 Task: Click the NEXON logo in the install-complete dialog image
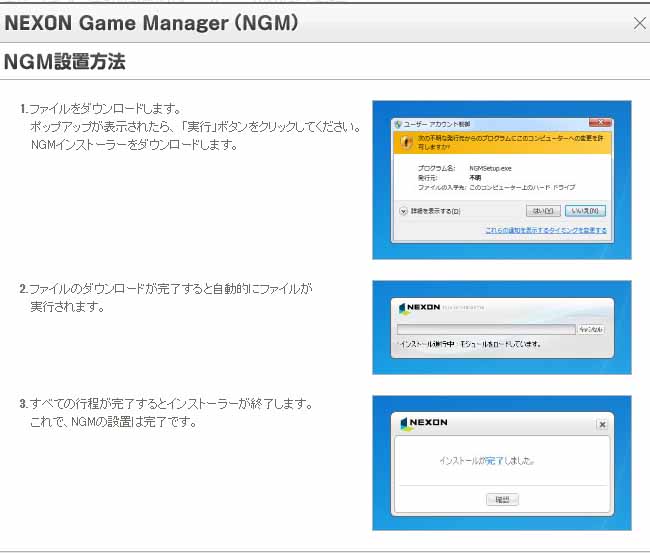(x=424, y=423)
